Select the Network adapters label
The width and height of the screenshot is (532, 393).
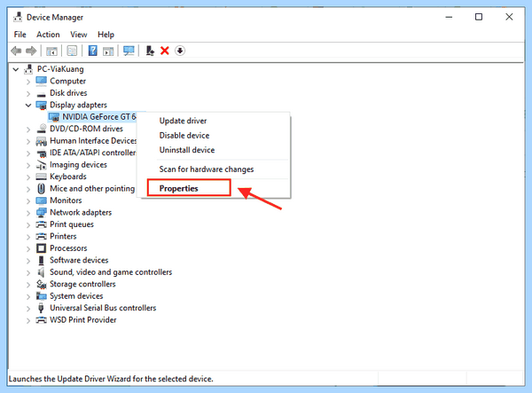pyautogui.click(x=81, y=212)
